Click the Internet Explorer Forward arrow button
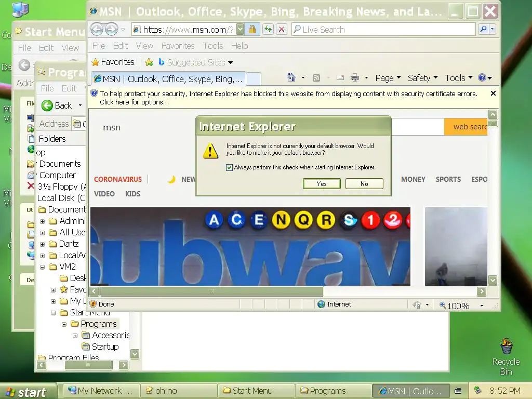This screenshot has height=399, width=532. tap(111, 30)
